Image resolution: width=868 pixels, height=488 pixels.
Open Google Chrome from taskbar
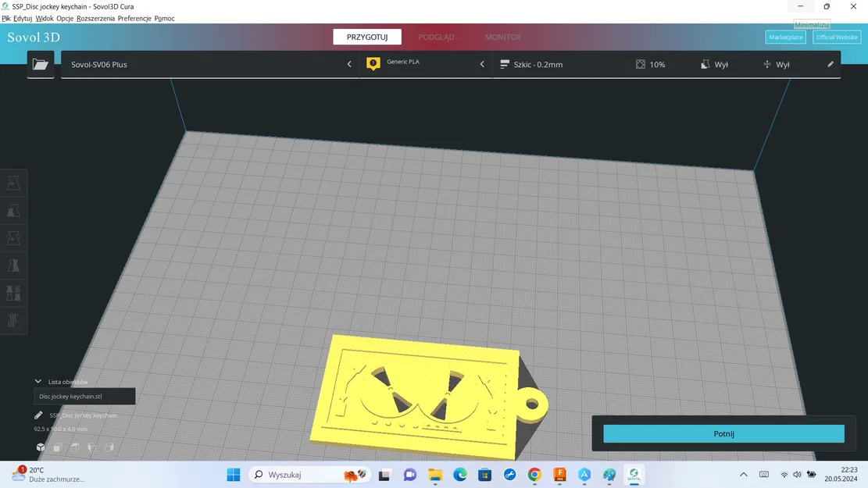[x=534, y=475]
